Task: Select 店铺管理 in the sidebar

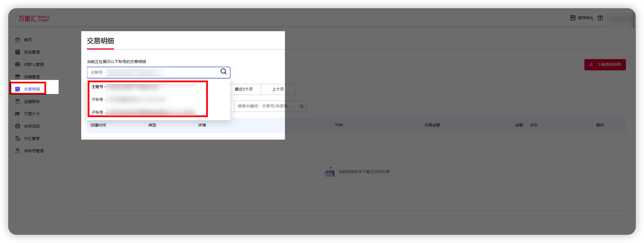Action: click(x=32, y=77)
